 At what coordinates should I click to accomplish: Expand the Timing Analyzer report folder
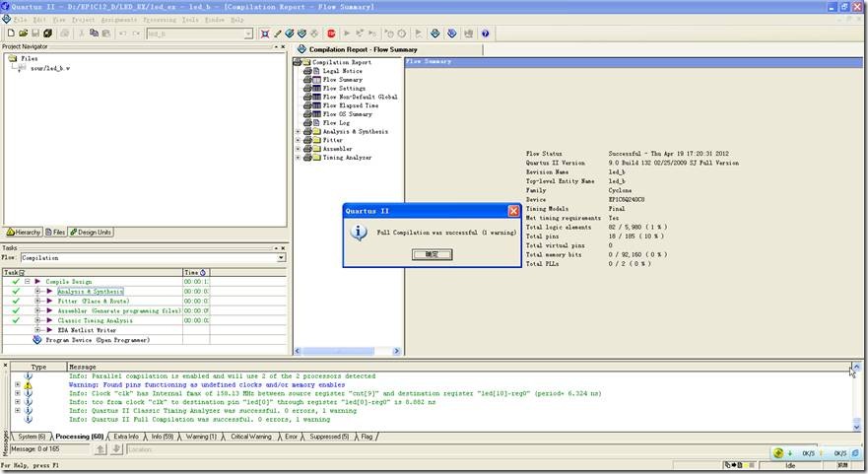298,158
